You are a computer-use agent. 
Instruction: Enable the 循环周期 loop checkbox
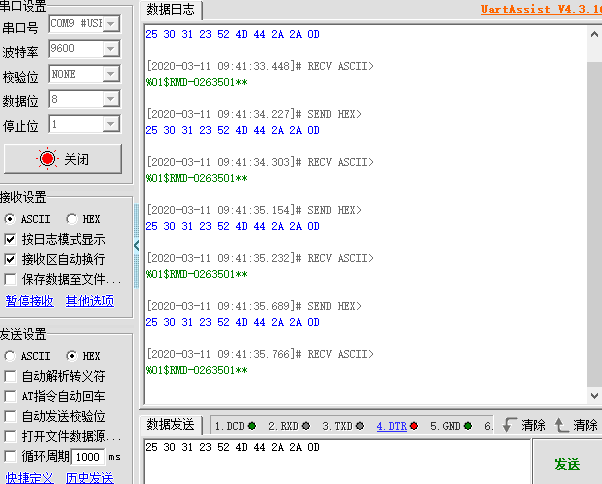point(11,456)
